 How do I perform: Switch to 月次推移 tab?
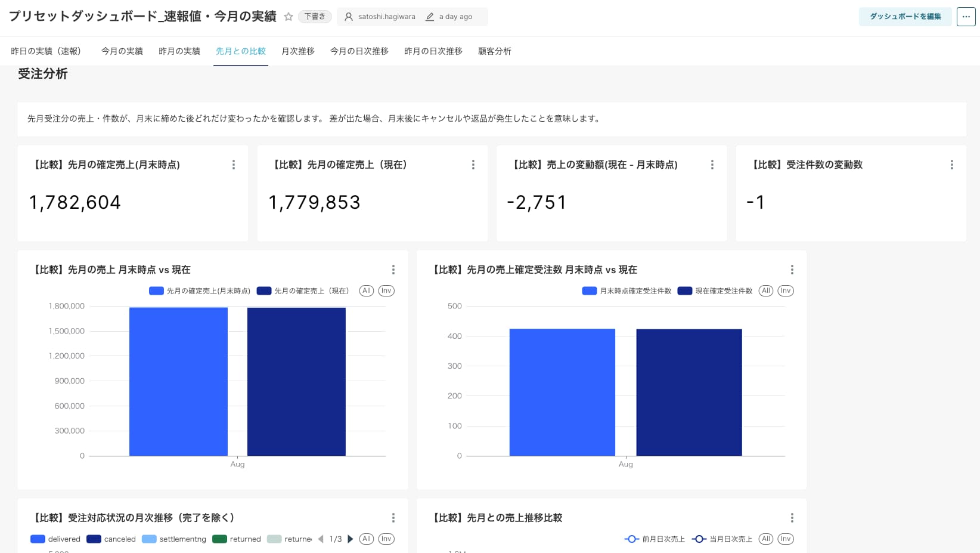pyautogui.click(x=298, y=51)
